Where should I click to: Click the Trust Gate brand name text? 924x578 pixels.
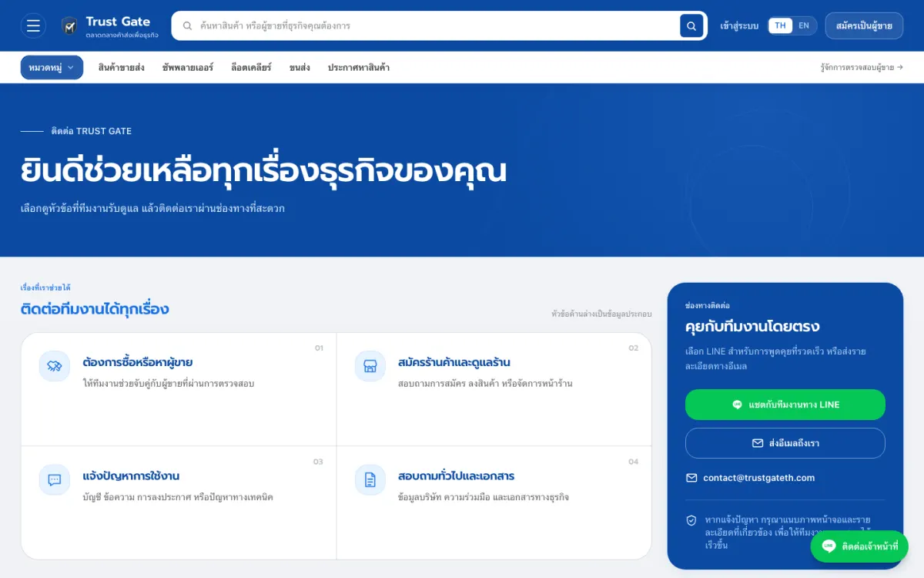click(118, 22)
